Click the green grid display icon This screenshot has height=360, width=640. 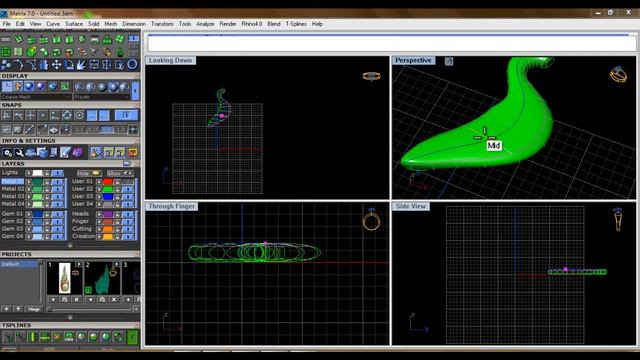[65, 87]
